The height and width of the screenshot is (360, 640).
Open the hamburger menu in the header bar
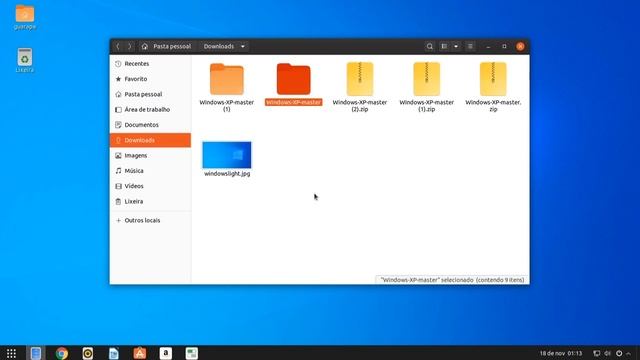pos(470,47)
